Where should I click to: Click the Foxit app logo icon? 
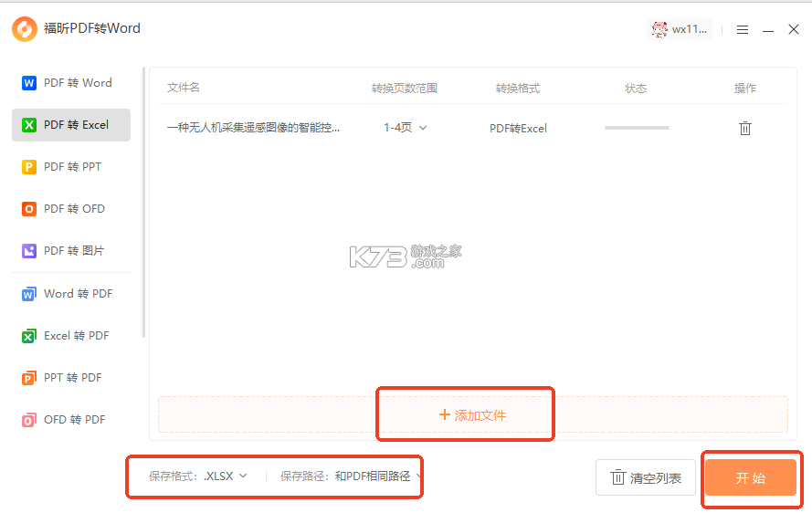coord(25,28)
